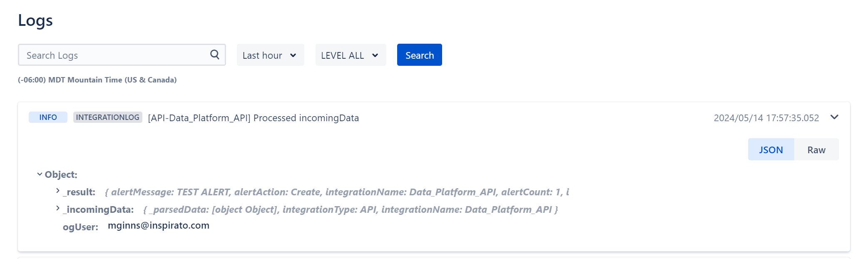Image resolution: width=868 pixels, height=259 pixels.
Task: Click the INFO level badge
Action: coord(48,117)
